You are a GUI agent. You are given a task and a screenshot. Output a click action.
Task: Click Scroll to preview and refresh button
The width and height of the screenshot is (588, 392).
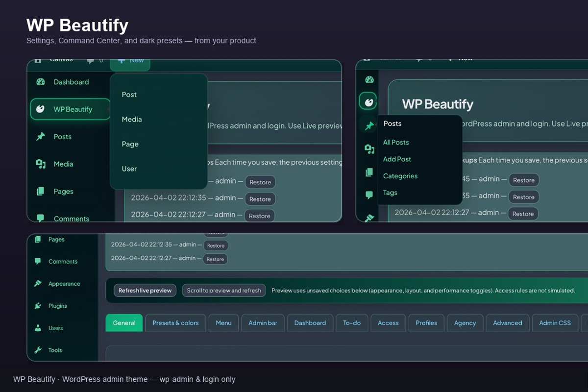[x=224, y=291]
